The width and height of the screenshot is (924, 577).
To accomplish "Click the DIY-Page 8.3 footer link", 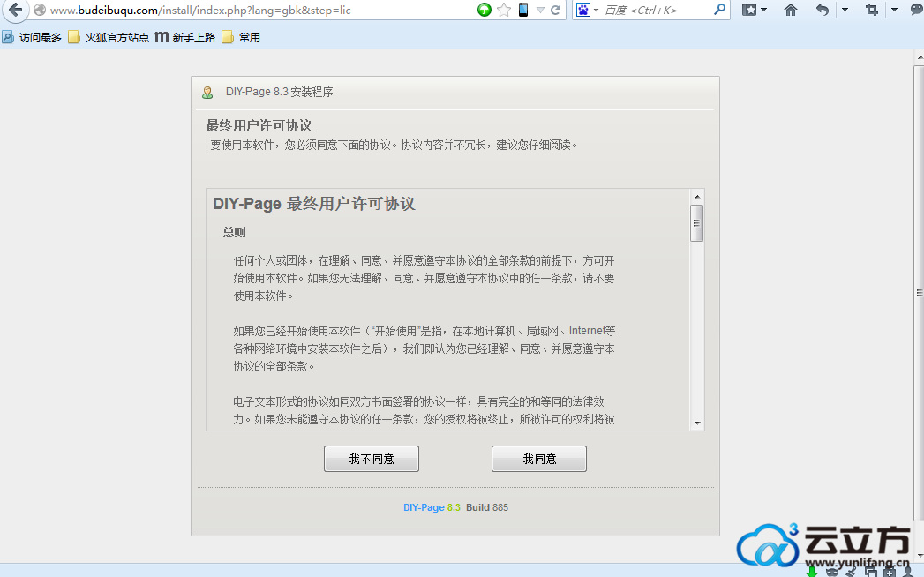I will point(432,507).
